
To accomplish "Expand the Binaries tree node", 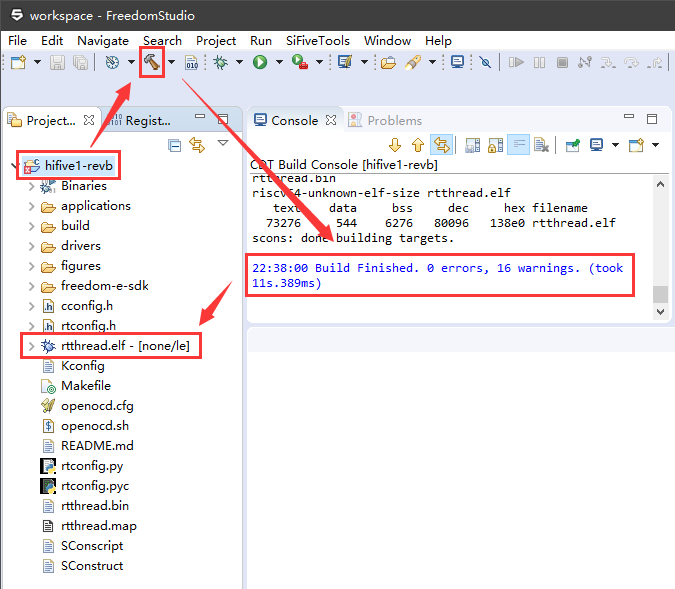I will pyautogui.click(x=31, y=186).
